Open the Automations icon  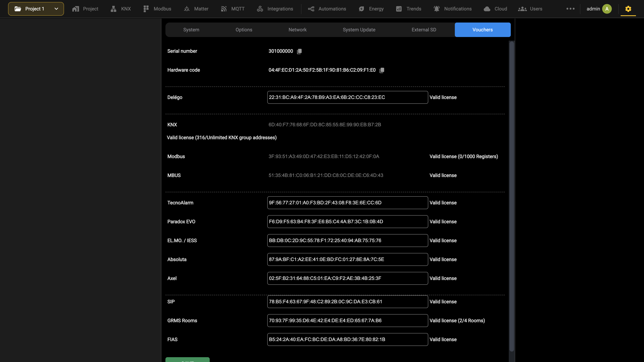(311, 9)
